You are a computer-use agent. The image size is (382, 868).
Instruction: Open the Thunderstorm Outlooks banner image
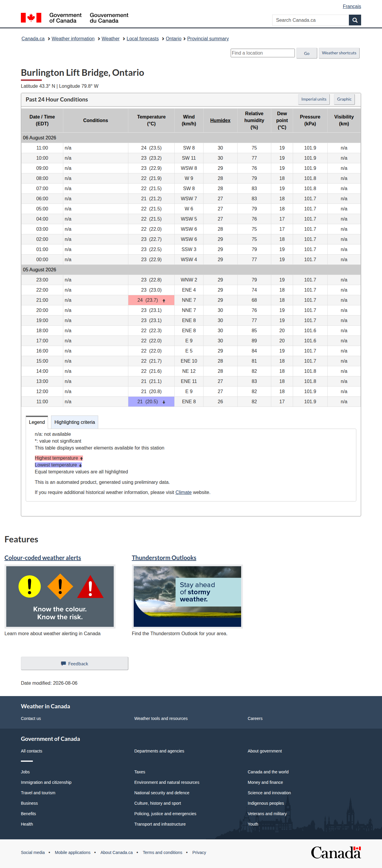pos(187,596)
